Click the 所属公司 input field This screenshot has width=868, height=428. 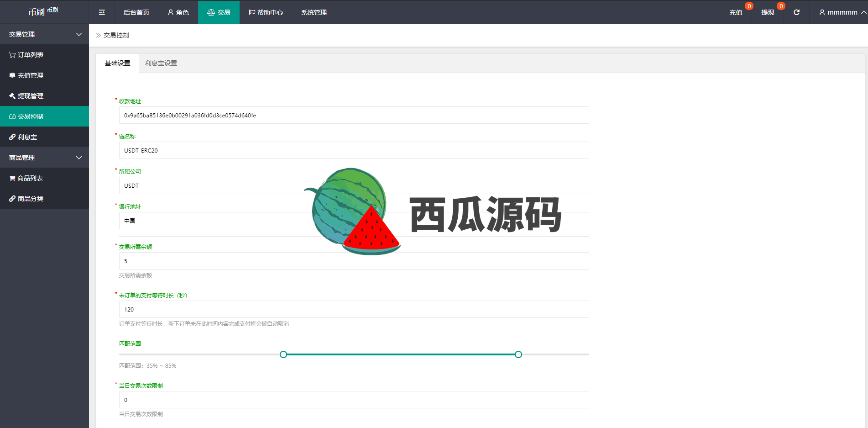pos(354,185)
